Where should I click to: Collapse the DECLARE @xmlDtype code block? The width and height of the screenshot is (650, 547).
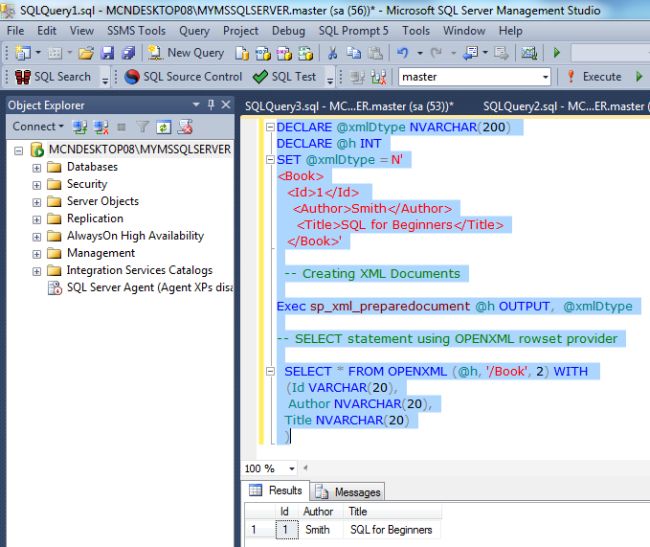[x=270, y=127]
